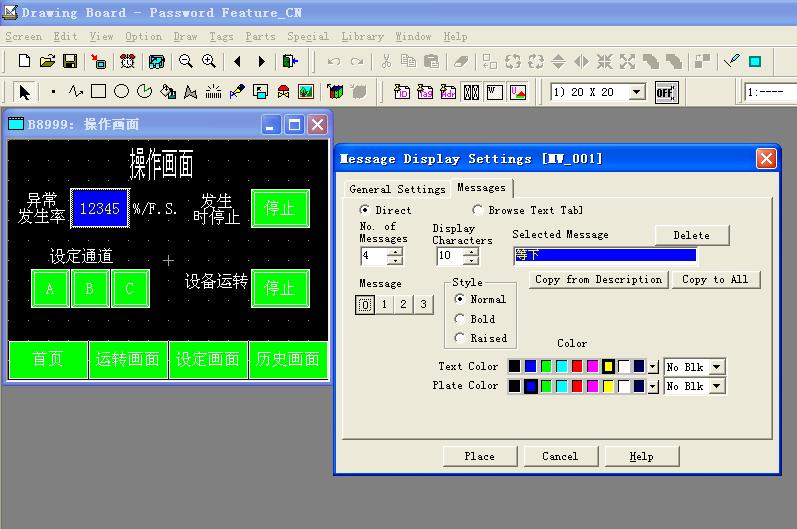The image size is (797, 529).
Task: Choose the polyline drawing tool
Action: [76, 92]
